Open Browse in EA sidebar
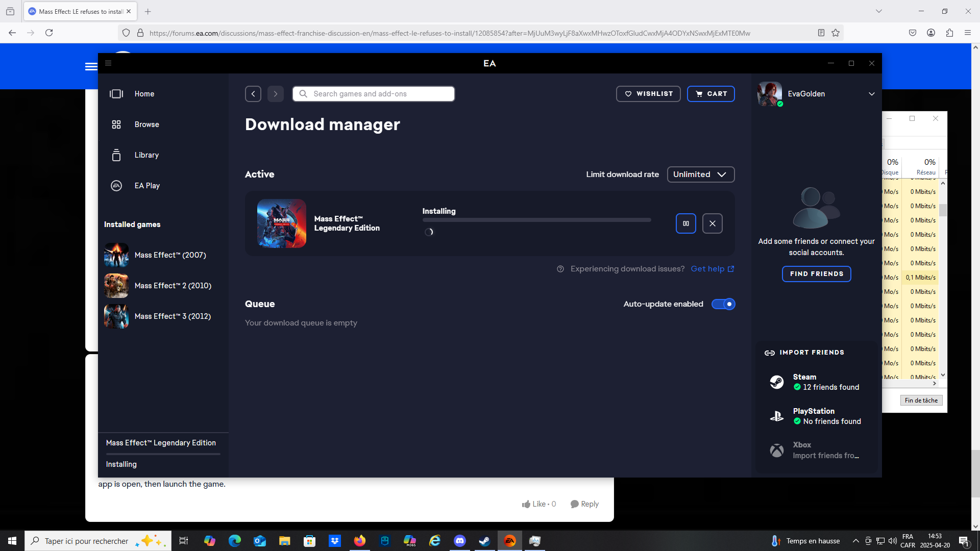This screenshot has height=551, width=980. [x=147, y=124]
